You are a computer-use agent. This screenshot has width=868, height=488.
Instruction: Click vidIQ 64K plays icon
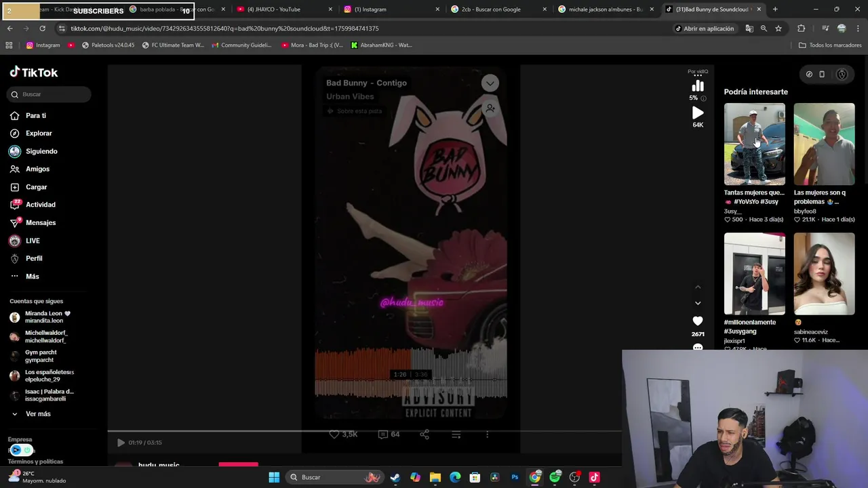[698, 113]
